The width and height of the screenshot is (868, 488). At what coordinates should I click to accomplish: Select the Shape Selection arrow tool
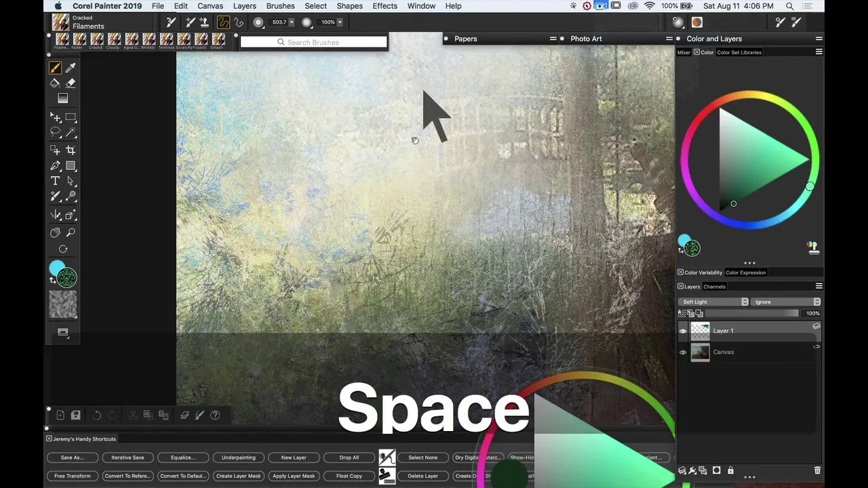point(71,181)
